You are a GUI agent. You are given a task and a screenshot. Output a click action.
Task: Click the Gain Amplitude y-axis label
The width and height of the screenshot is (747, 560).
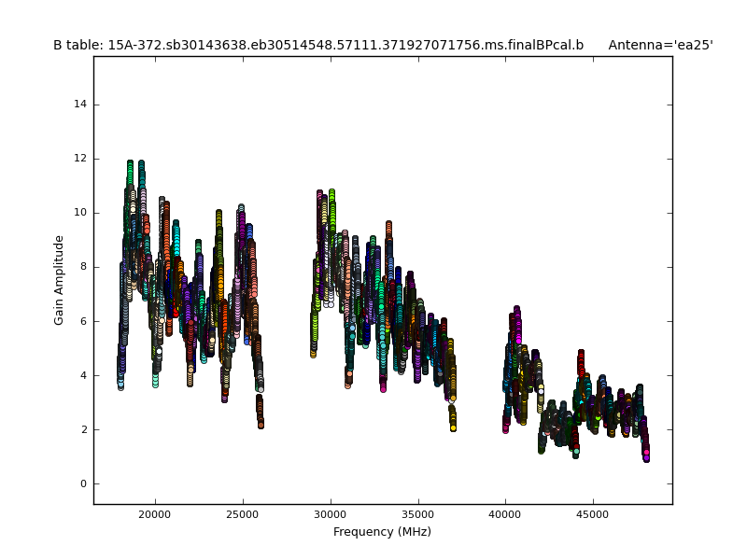[x=59, y=280]
